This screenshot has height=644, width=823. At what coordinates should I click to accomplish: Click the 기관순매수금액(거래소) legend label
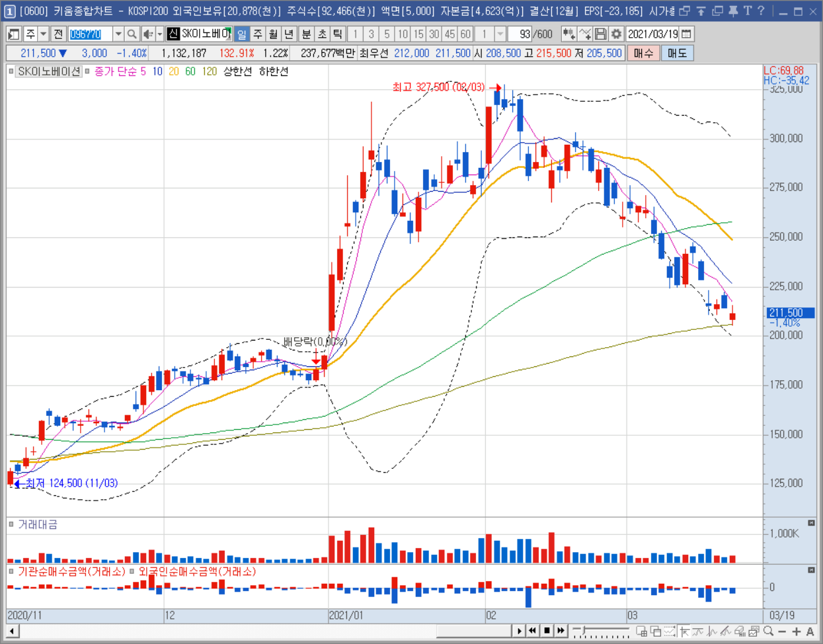pos(71,571)
